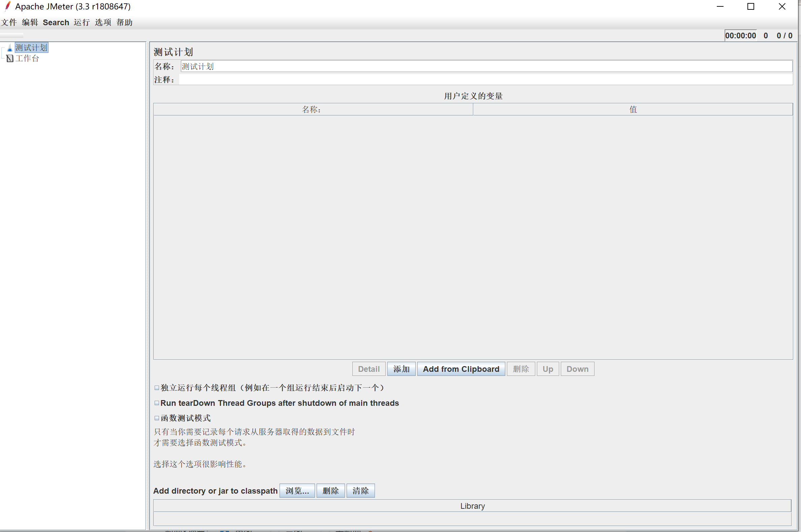This screenshot has height=532, width=801.
Task: Click the elapsed time display 00:00:00
Action: click(x=741, y=35)
